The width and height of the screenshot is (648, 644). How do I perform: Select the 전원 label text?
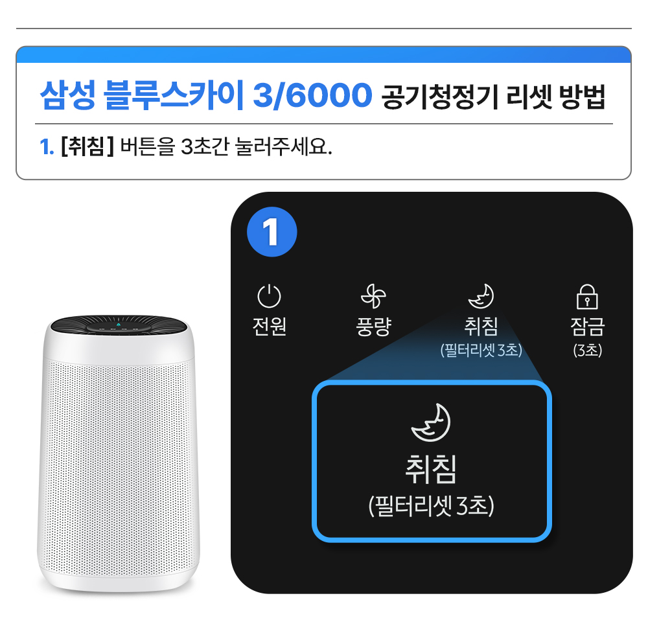tap(269, 327)
